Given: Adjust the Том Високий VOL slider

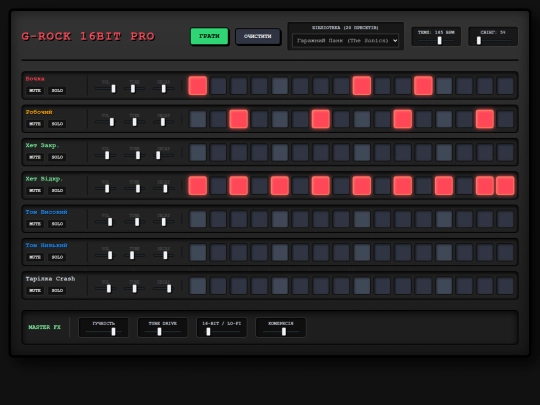Looking at the screenshot, I should point(105,222).
